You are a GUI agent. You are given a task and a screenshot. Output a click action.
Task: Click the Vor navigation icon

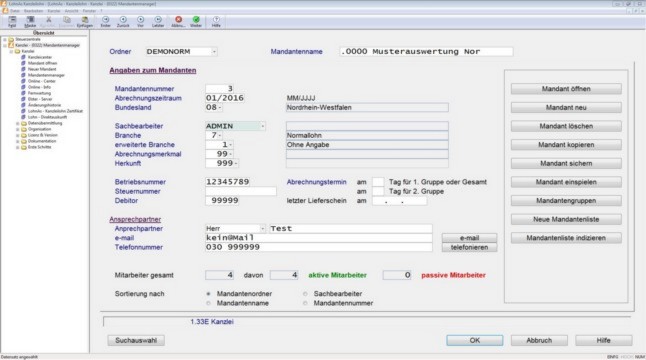coord(140,20)
